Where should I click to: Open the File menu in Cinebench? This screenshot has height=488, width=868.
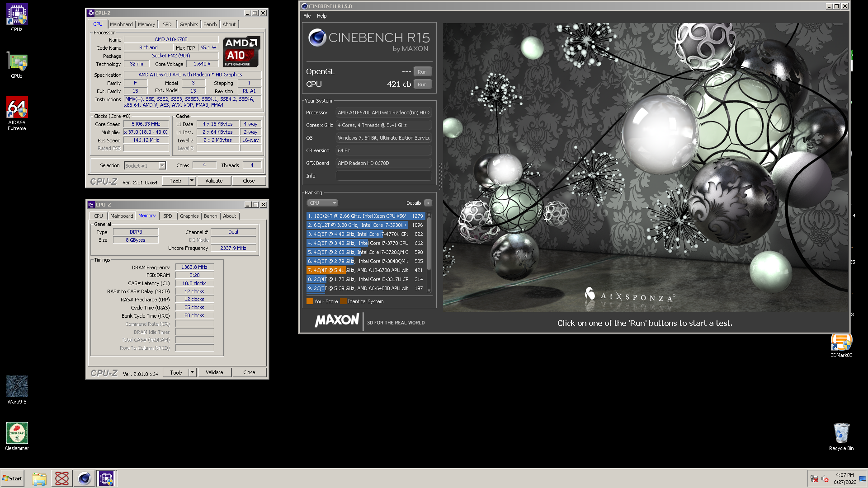(307, 16)
